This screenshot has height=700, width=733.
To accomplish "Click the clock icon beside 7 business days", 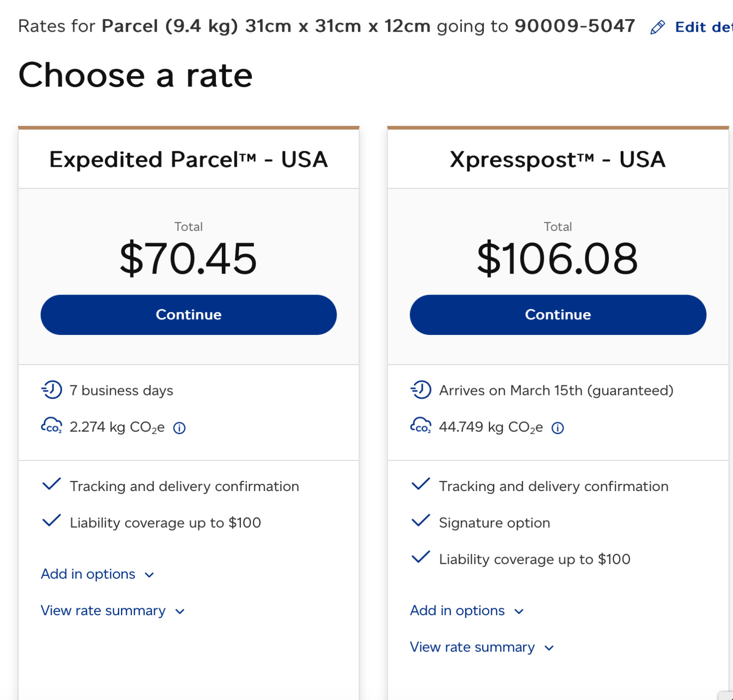I will tap(52, 390).
